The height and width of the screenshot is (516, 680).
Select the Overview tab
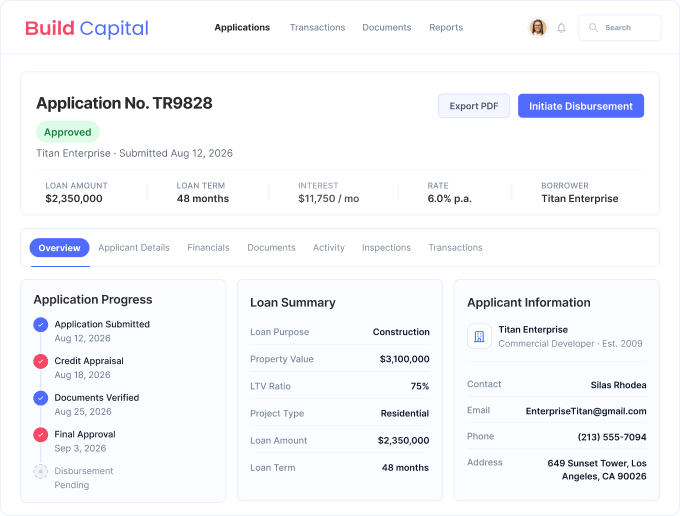pyautogui.click(x=59, y=248)
